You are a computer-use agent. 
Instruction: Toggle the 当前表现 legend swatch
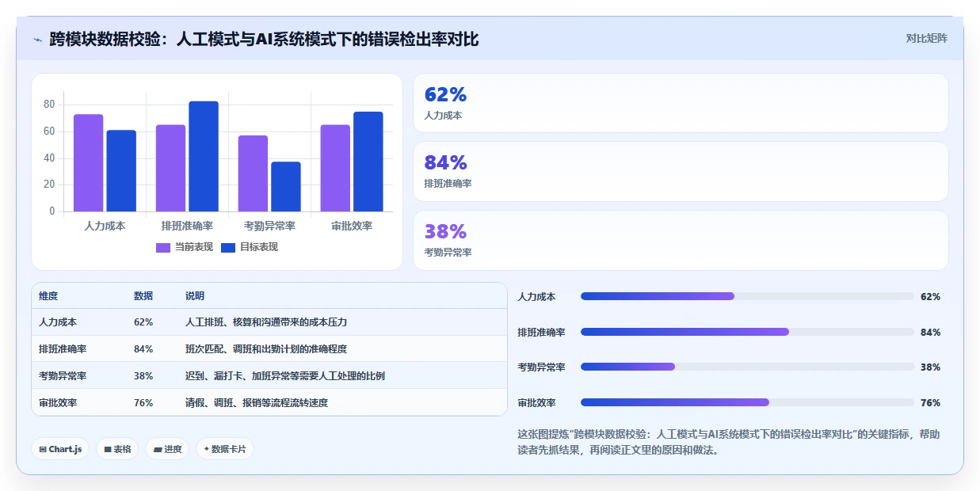click(x=163, y=247)
